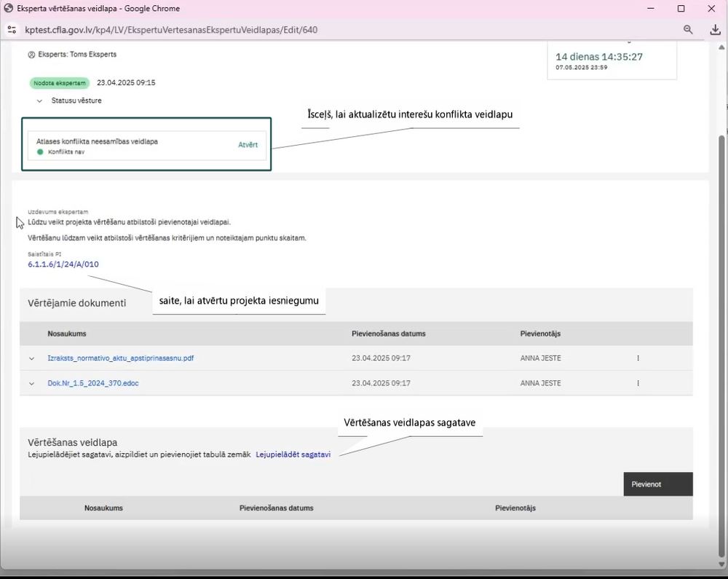The width and height of the screenshot is (728, 579).
Task: Click Lejupielādēt sagatavi link
Action: pyautogui.click(x=293, y=454)
